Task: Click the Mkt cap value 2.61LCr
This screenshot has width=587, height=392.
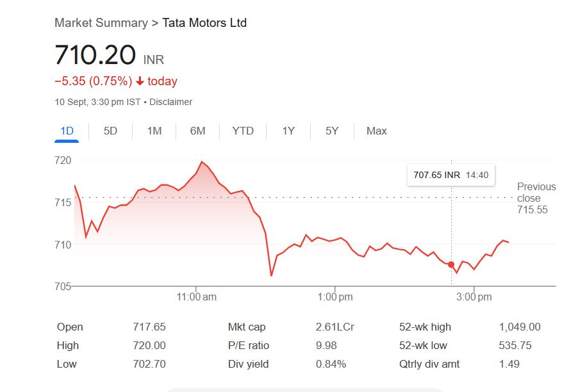Action: [335, 327]
